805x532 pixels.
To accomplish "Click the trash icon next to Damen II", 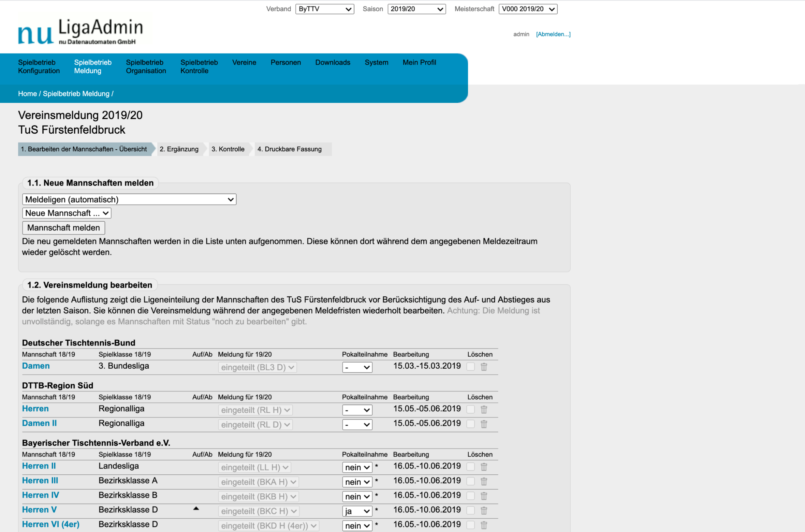I will point(484,424).
